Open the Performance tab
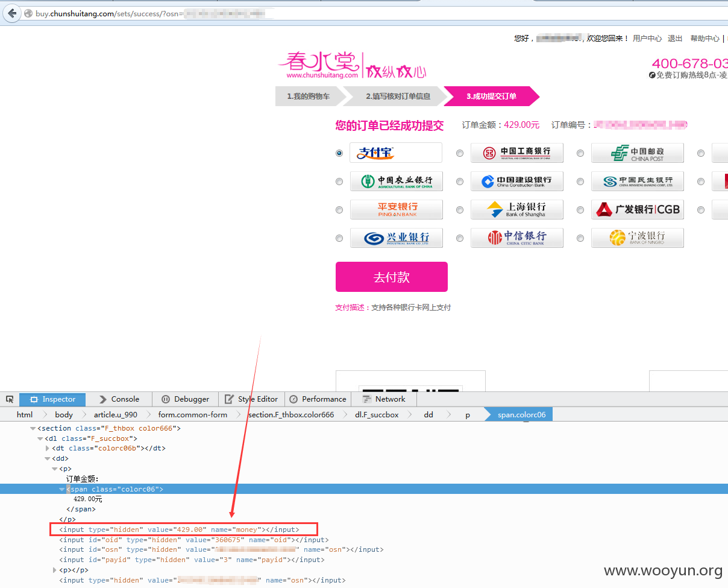728x588 pixels. click(x=318, y=399)
